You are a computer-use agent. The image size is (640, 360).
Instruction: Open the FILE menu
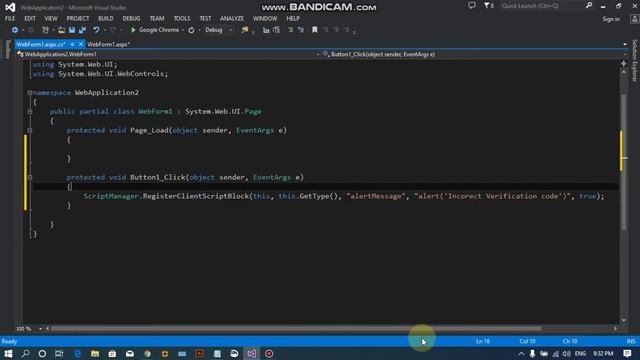click(x=10, y=18)
